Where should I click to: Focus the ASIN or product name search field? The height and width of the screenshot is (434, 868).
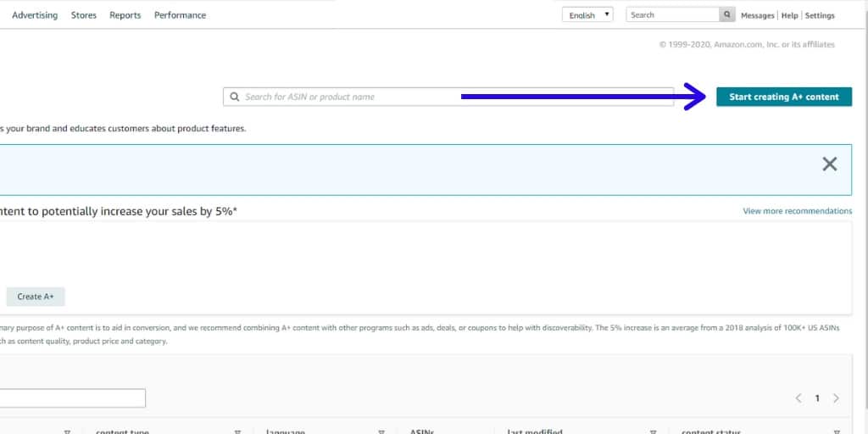(x=448, y=97)
